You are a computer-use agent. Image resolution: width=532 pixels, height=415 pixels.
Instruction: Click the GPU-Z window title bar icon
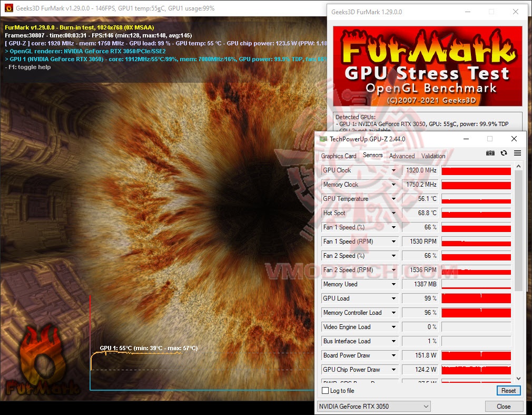323,139
